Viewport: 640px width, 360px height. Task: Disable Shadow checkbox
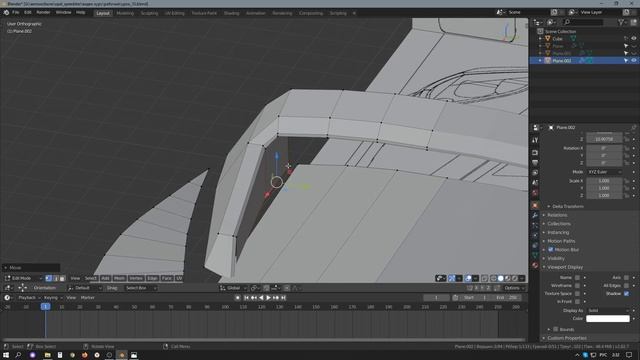click(x=626, y=293)
